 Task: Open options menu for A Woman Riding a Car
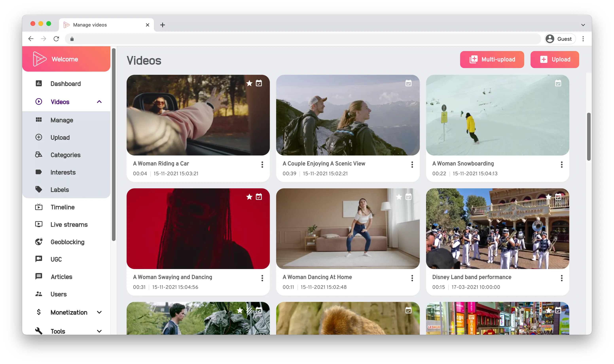coord(262,165)
